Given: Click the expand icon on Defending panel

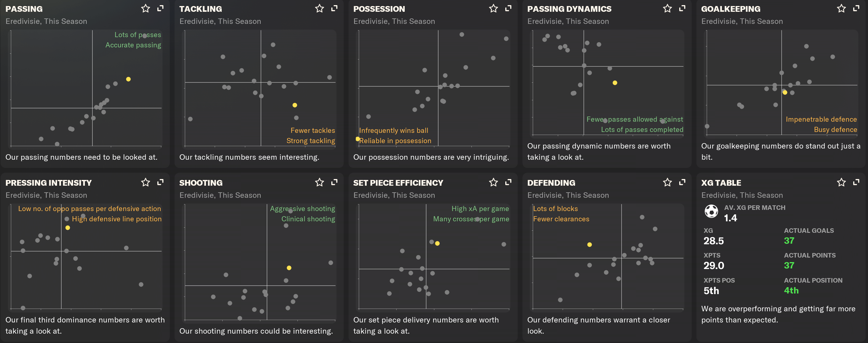Looking at the screenshot, I should (682, 182).
